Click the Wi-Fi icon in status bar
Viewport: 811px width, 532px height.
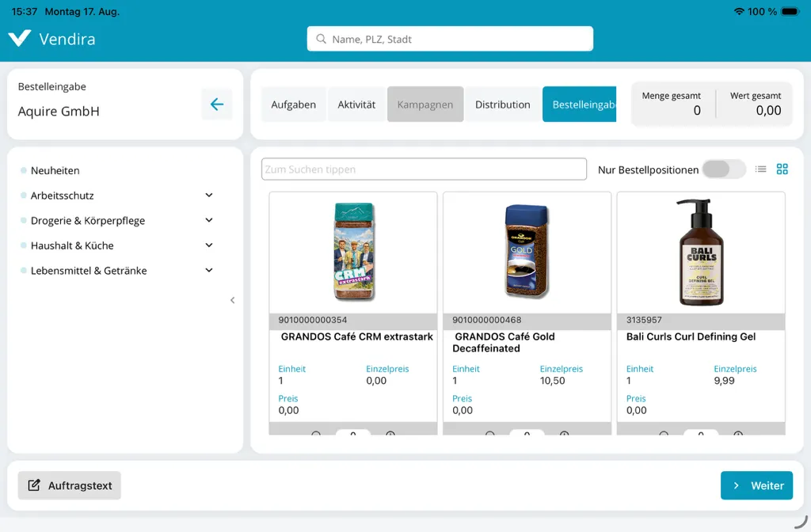(x=739, y=11)
